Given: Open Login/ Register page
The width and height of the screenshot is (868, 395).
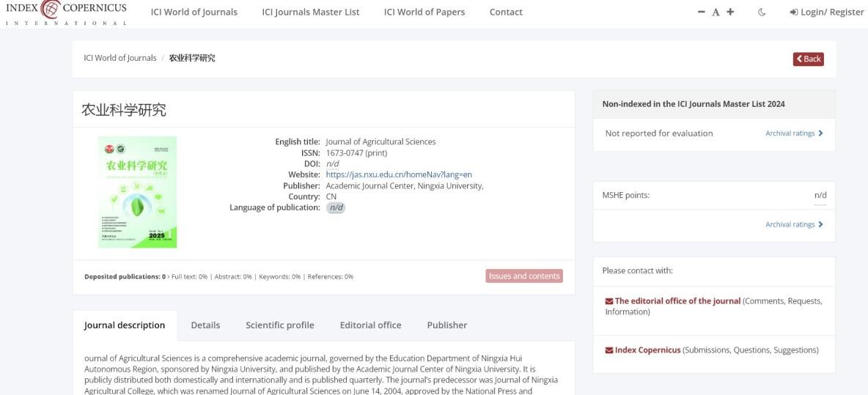Looking at the screenshot, I should pyautogui.click(x=826, y=12).
